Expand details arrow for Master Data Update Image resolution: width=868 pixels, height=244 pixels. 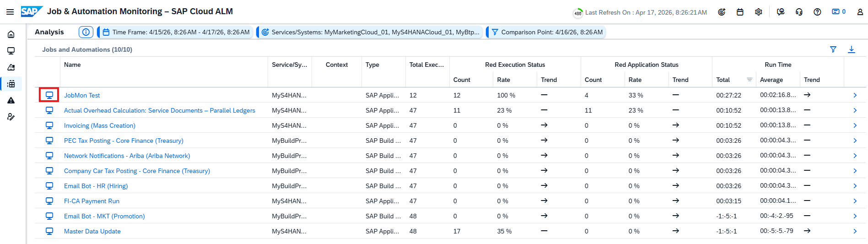point(855,231)
